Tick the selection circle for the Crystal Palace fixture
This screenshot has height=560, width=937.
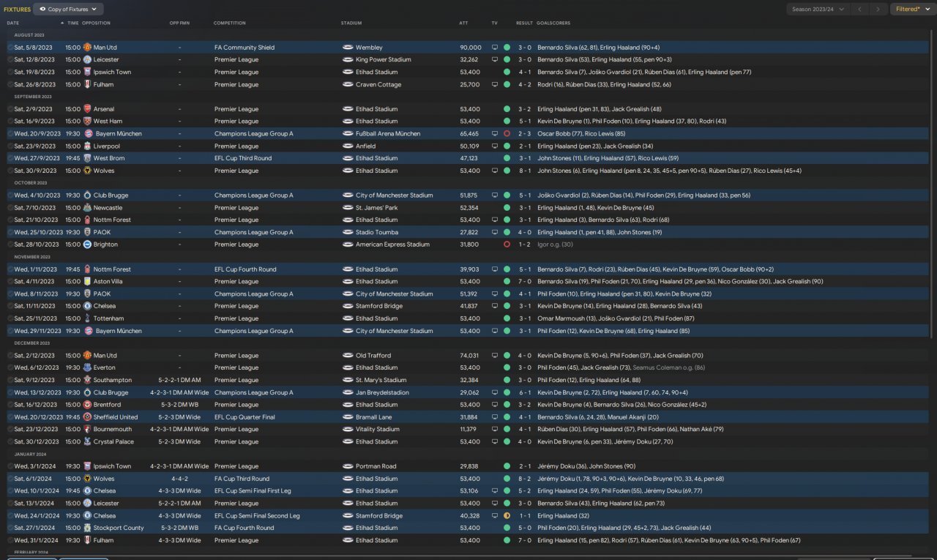(x=10, y=442)
